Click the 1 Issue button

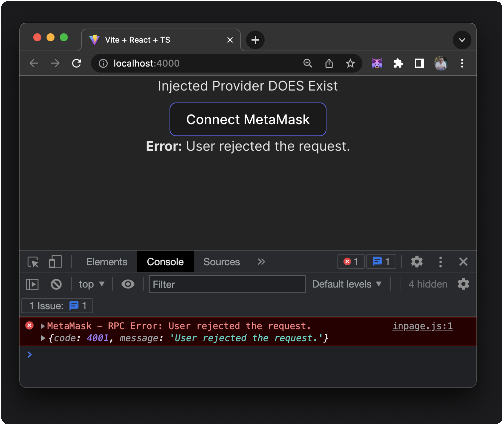click(57, 306)
